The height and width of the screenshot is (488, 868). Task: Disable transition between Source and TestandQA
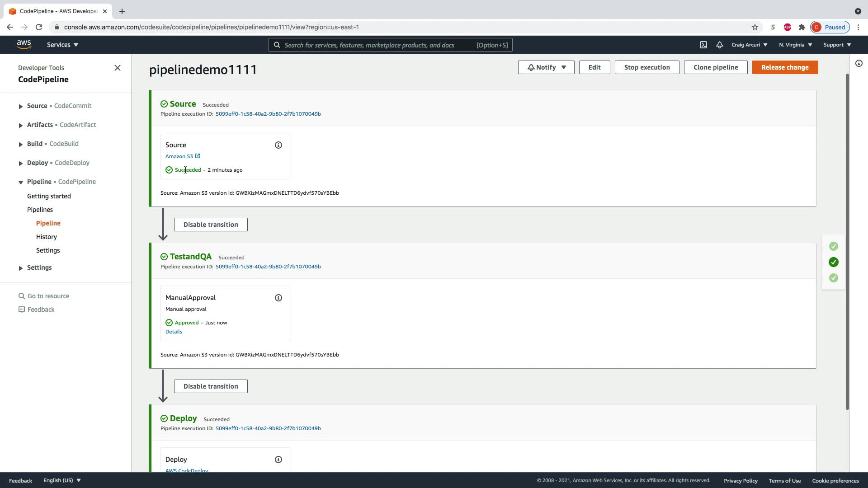tap(211, 225)
